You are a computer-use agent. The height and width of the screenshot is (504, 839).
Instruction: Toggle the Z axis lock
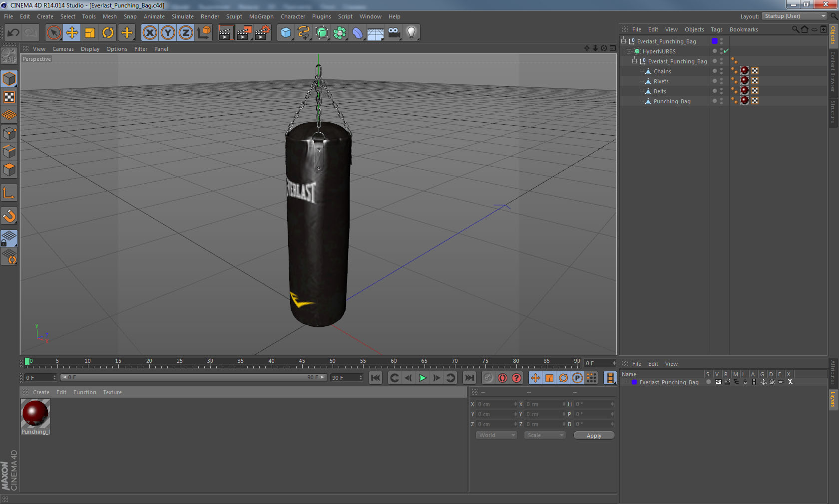[186, 33]
